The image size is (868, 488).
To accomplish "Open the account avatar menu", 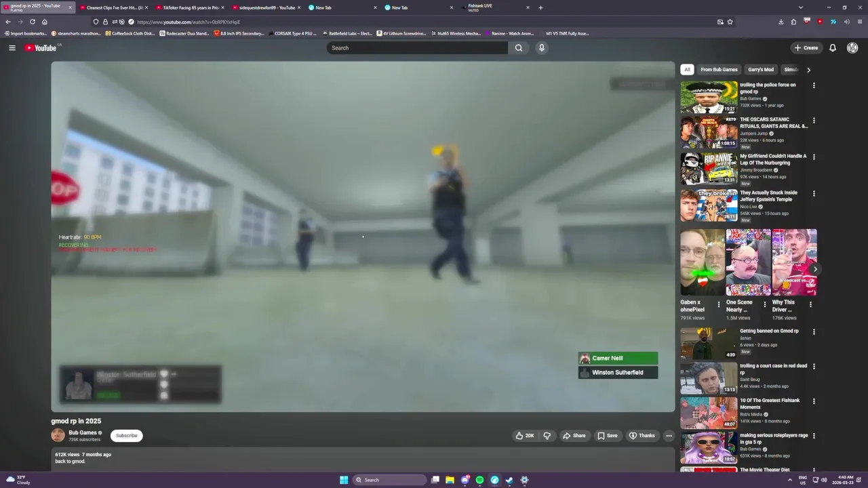I will click(x=852, y=47).
